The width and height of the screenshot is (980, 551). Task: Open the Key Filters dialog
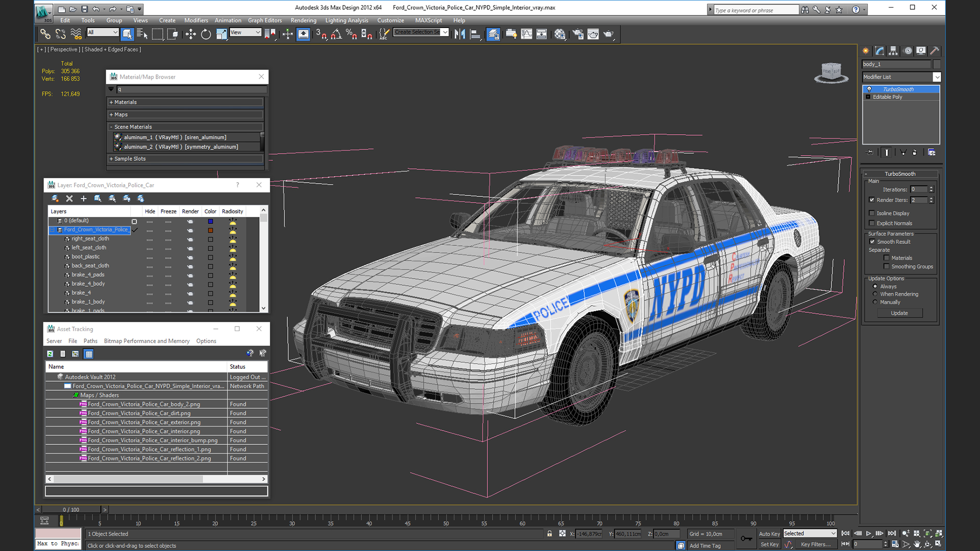pos(816,544)
